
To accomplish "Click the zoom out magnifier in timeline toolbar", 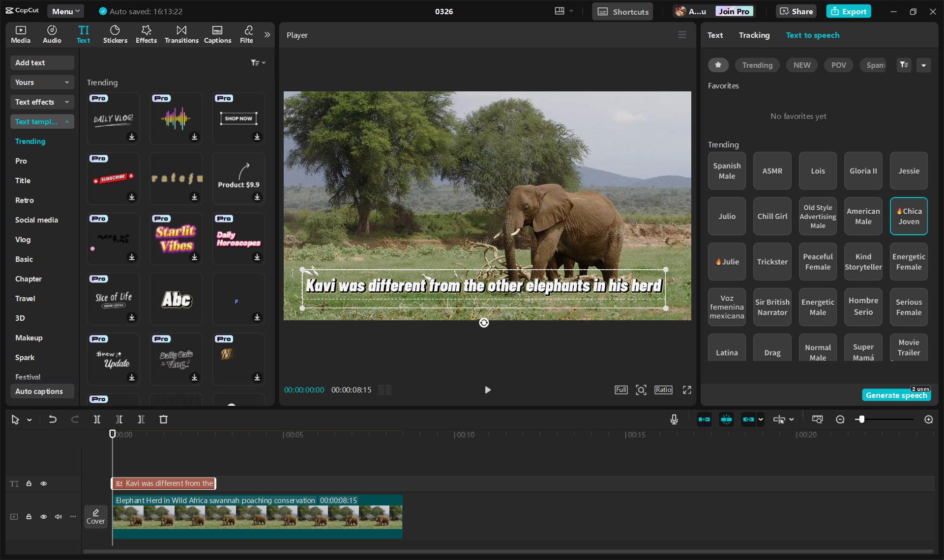I will [x=840, y=419].
